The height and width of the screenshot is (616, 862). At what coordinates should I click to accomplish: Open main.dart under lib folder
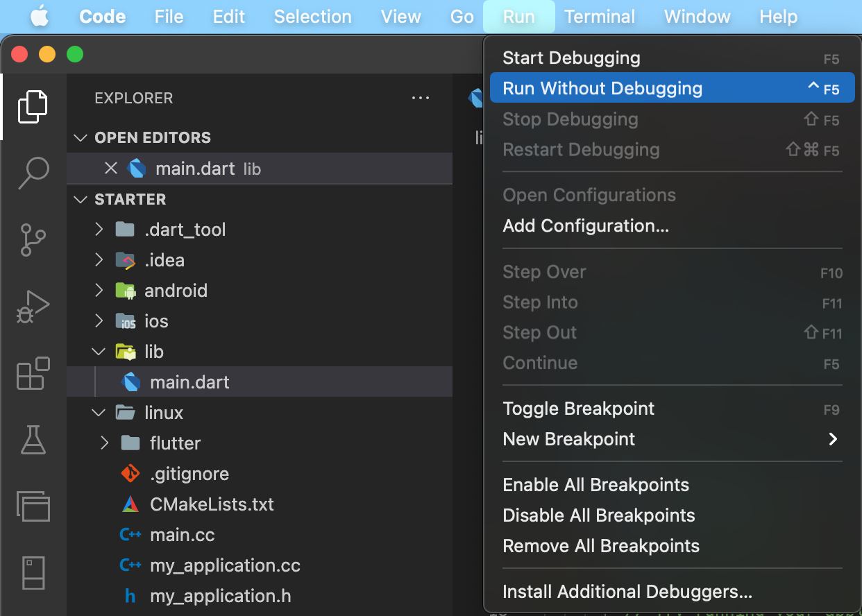(260, 382)
